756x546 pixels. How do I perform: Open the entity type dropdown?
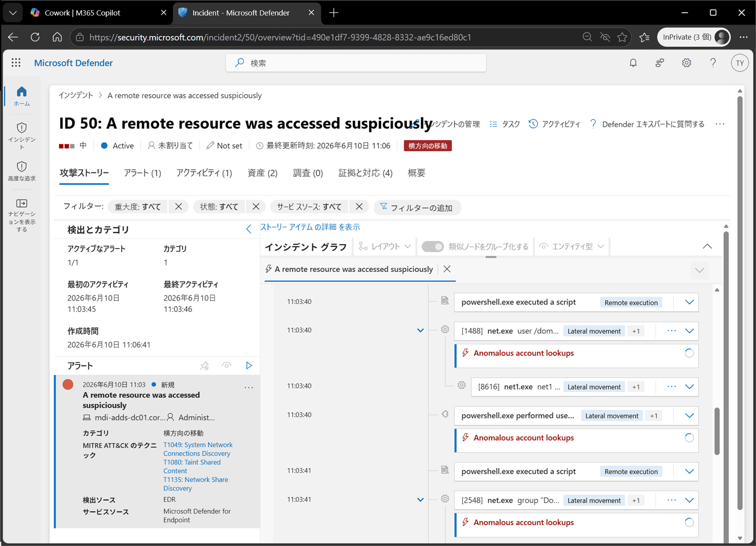(x=572, y=247)
